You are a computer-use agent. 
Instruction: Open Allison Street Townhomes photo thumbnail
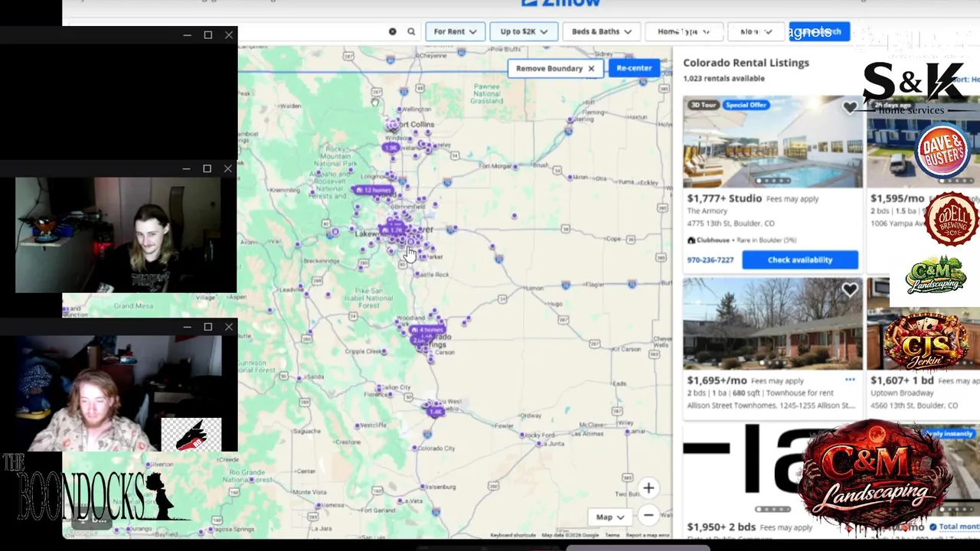773,324
